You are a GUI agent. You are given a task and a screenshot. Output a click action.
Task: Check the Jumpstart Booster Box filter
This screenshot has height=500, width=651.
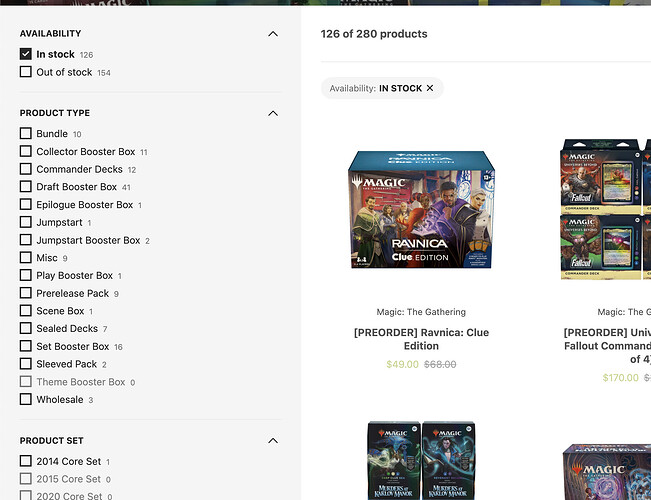26,240
